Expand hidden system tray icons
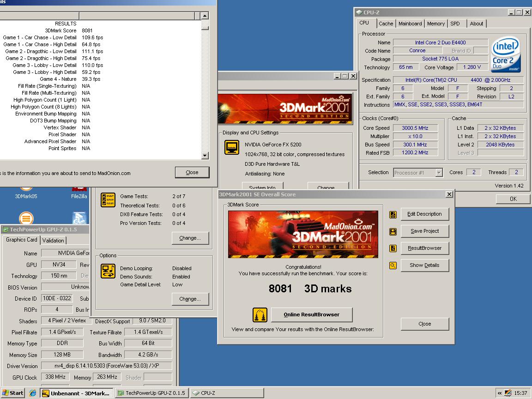This screenshot has width=532, height=399. (499, 393)
